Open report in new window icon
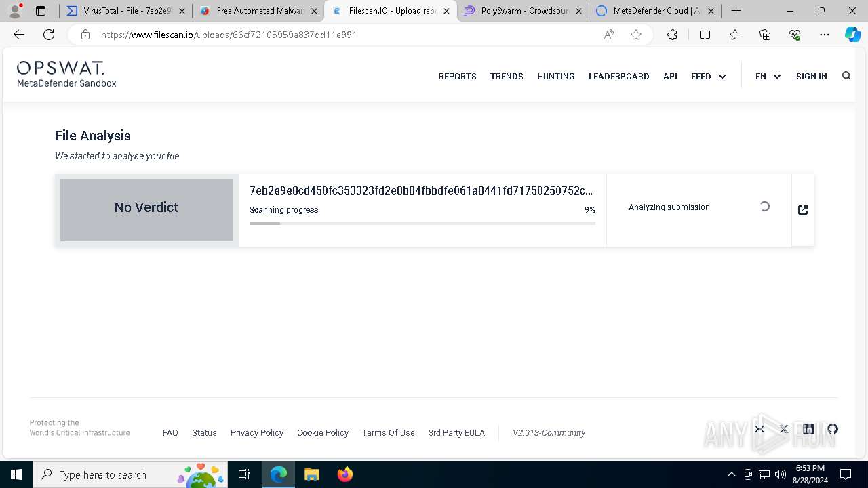Viewport: 868px width, 488px height. coord(803,210)
